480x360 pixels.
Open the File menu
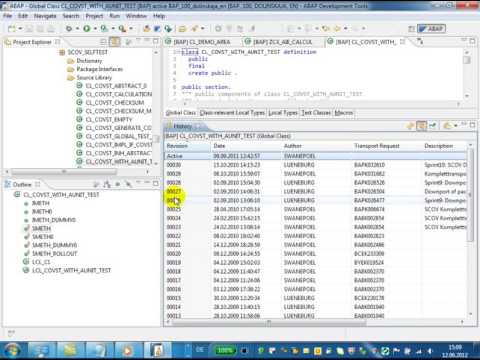pyautogui.click(x=8, y=16)
